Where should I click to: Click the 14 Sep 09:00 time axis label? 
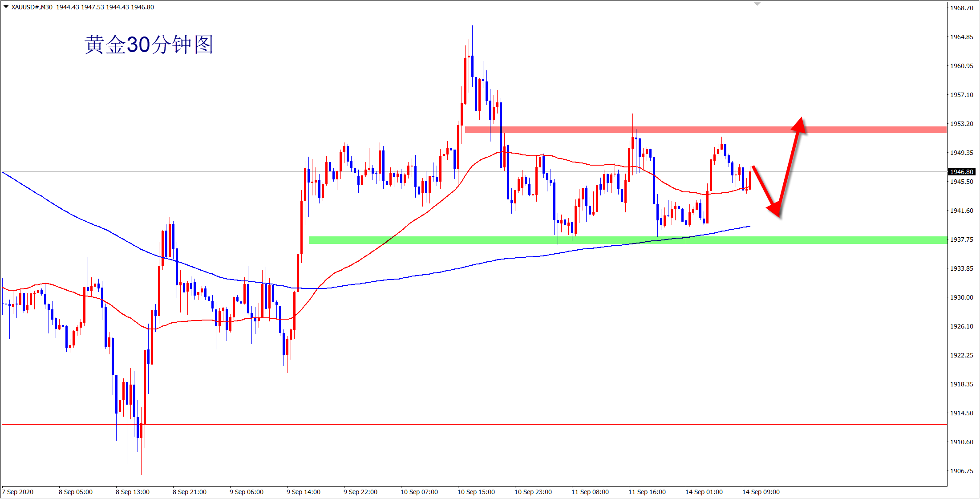tap(761, 492)
